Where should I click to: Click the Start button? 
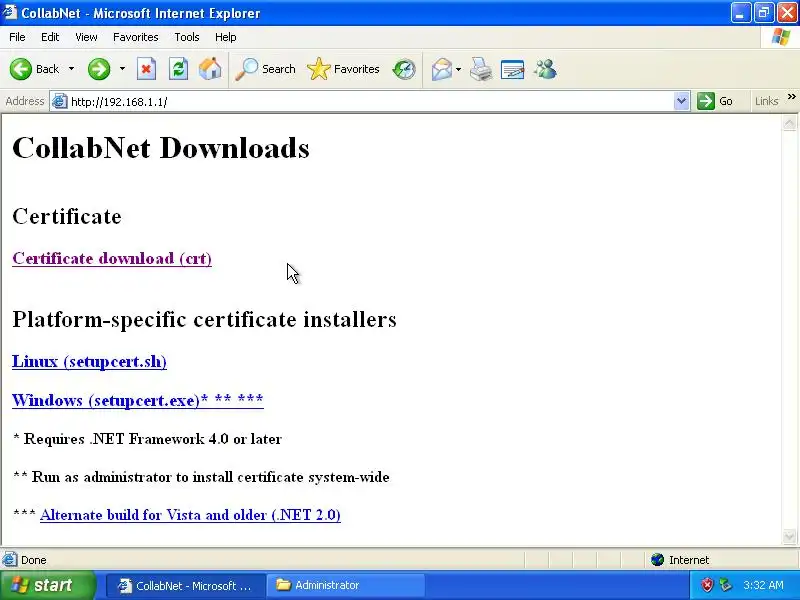(47, 585)
